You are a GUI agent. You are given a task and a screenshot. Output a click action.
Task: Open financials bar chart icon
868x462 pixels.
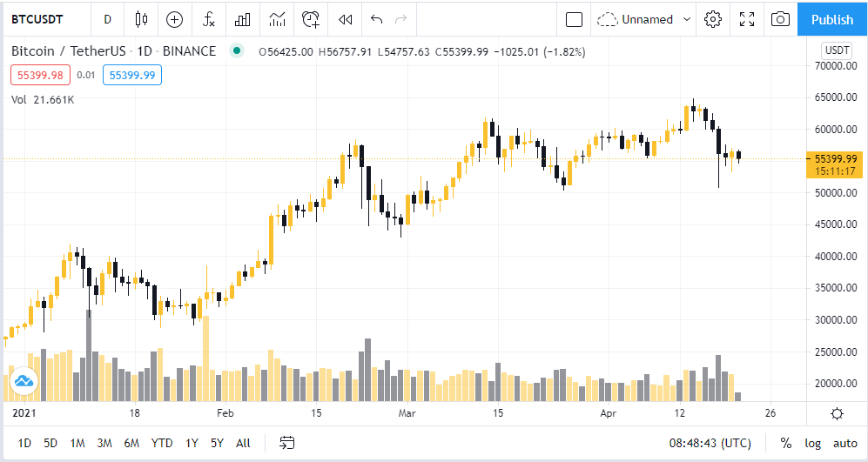[242, 19]
